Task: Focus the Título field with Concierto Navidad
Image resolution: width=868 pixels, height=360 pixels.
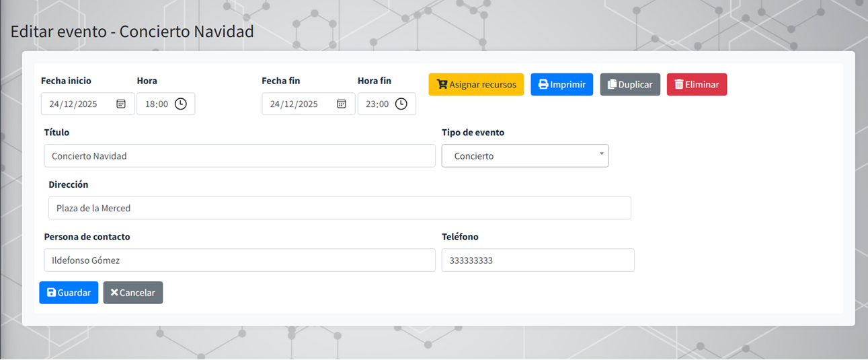Action: tap(240, 155)
